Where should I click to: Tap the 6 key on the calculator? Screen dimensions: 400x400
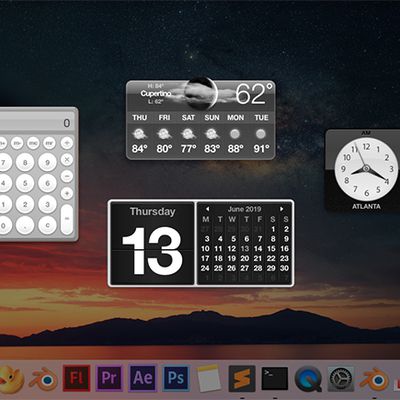click(x=47, y=183)
